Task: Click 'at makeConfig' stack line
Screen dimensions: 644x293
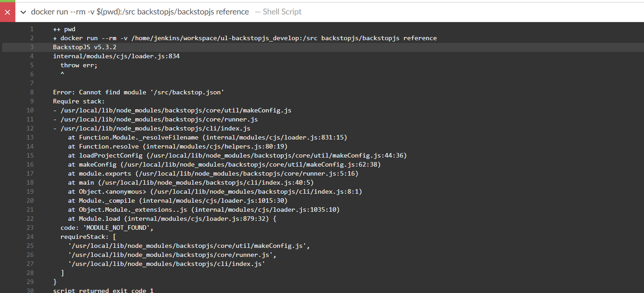Action: coord(224,164)
